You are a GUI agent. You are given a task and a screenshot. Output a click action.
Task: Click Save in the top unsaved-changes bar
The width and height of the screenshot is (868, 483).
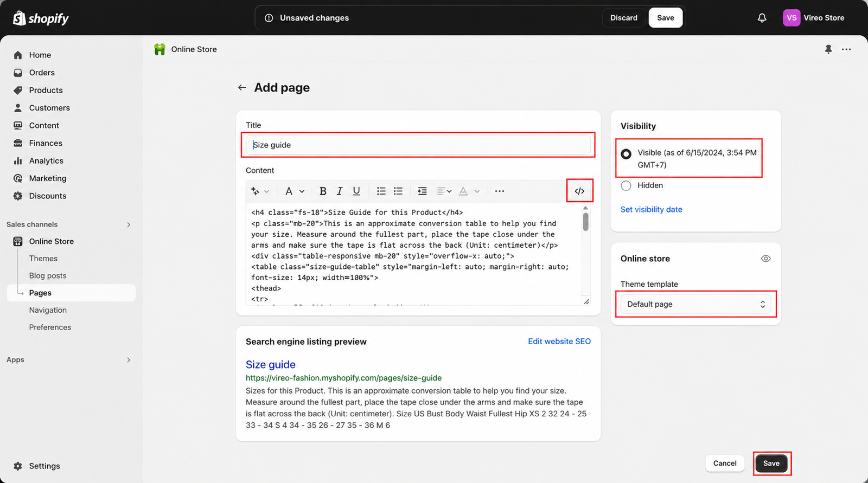point(666,18)
